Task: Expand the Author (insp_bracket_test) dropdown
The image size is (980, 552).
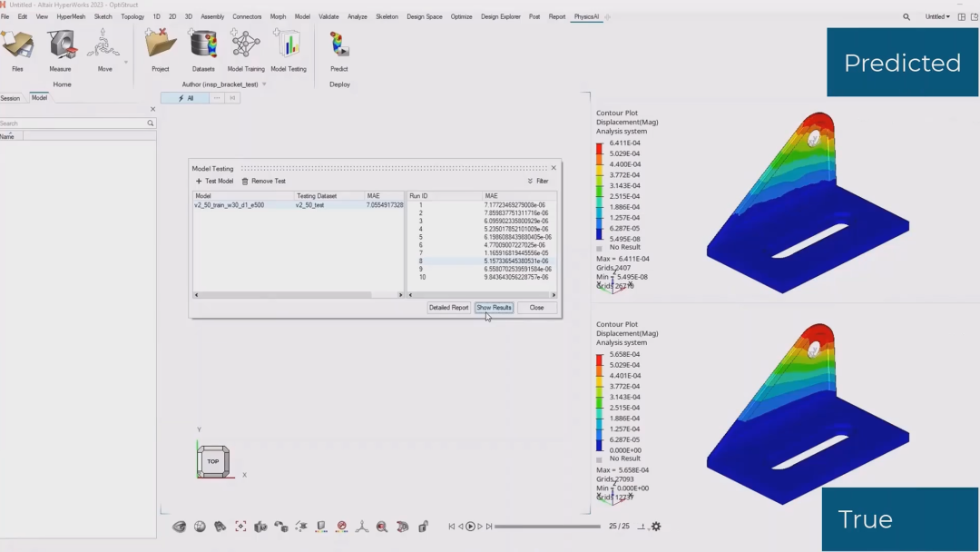Action: coord(264,84)
